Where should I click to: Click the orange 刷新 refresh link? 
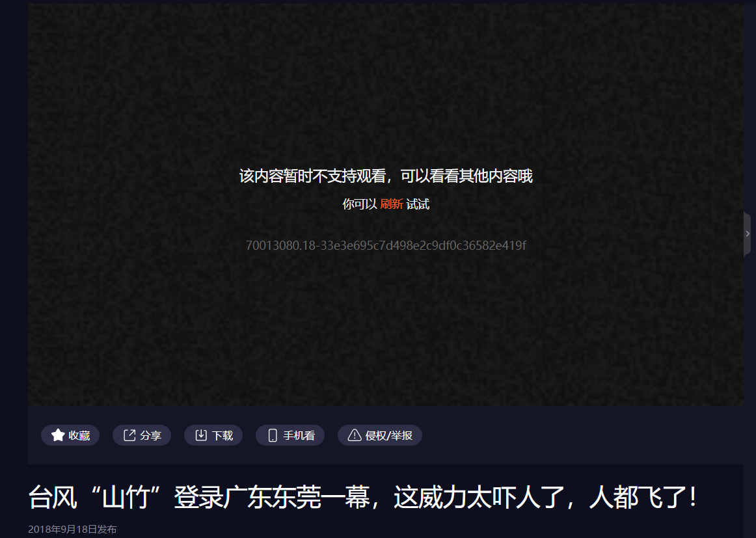pyautogui.click(x=392, y=204)
